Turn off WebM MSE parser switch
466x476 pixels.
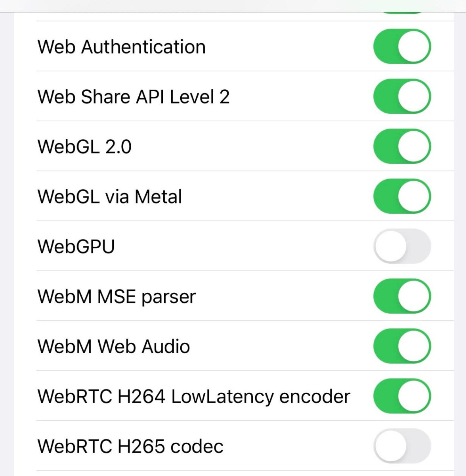coord(402,296)
